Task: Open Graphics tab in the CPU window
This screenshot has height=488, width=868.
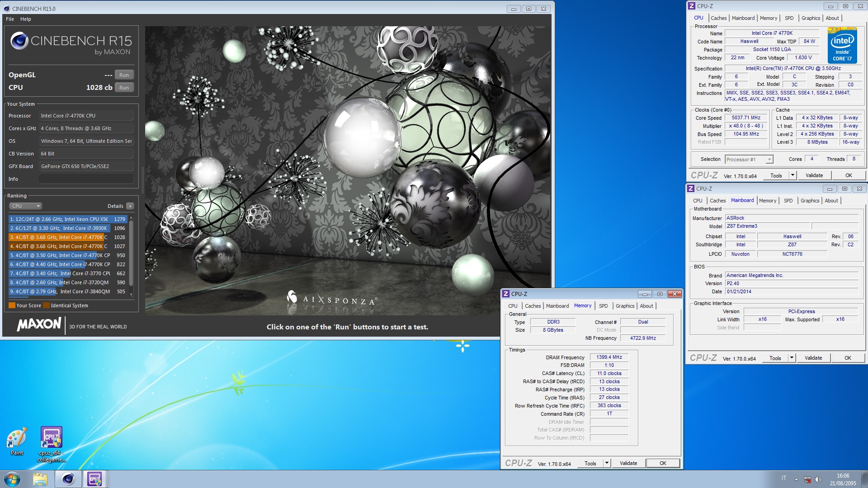Action: pyautogui.click(x=811, y=18)
